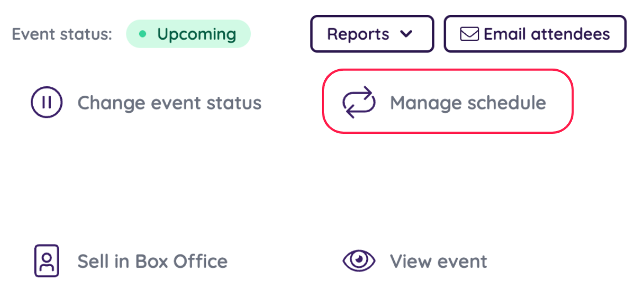
Task: Click the word Upcoming in green badge
Action: click(x=197, y=34)
